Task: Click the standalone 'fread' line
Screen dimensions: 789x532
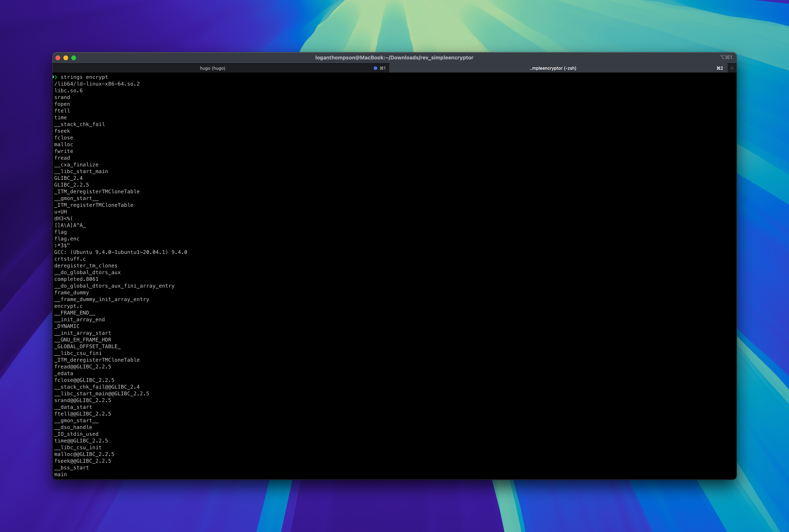Action: tap(62, 158)
